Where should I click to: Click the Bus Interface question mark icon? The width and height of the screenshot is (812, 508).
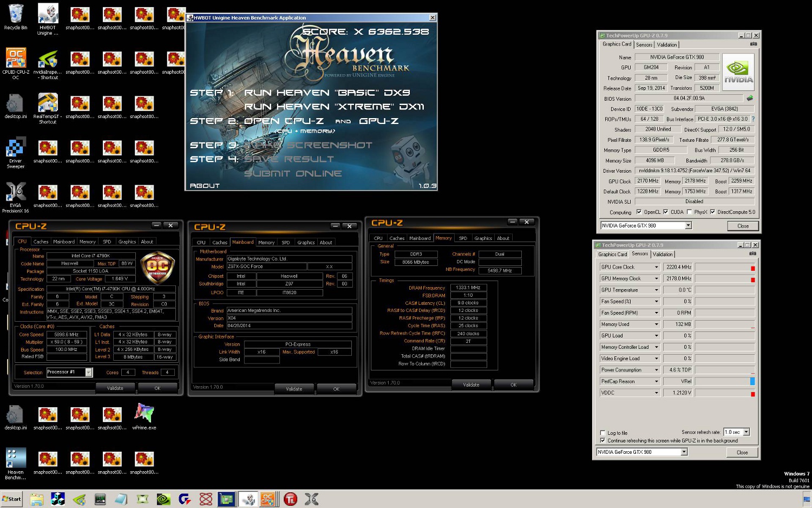coord(753,119)
